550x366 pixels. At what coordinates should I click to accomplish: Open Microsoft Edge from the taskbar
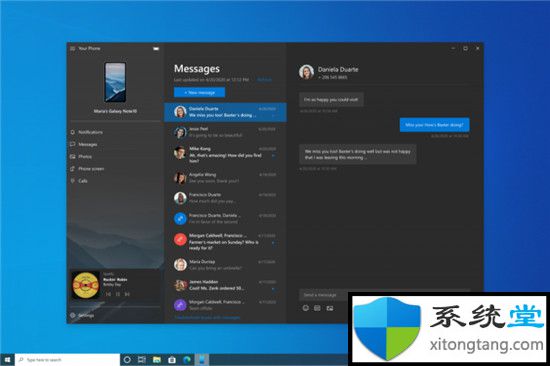coord(187,360)
